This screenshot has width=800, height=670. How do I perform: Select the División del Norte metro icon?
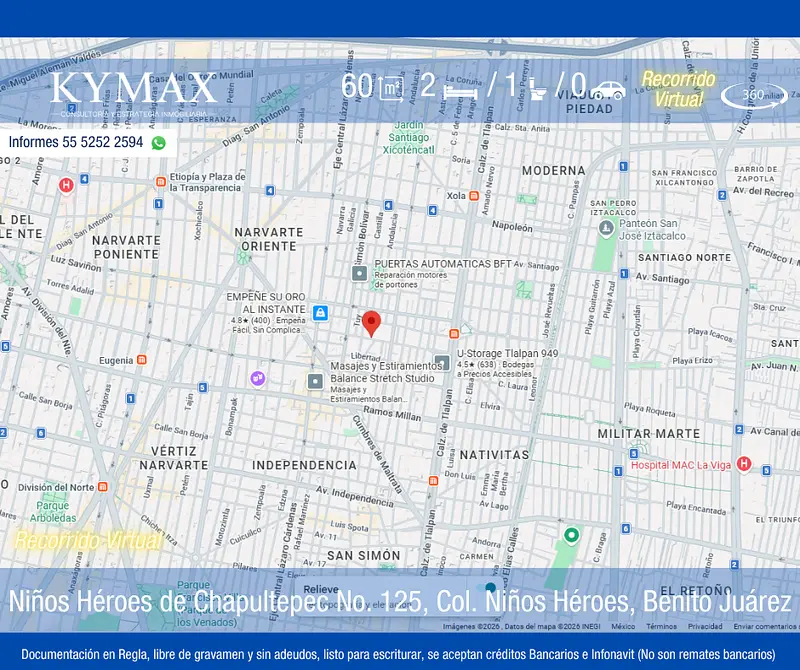coord(103,487)
